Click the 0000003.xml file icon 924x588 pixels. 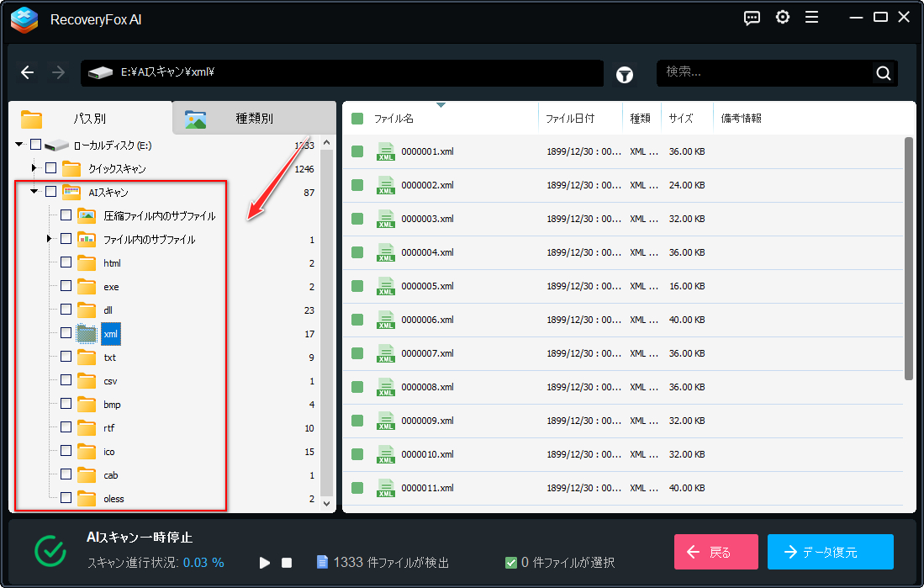point(386,219)
